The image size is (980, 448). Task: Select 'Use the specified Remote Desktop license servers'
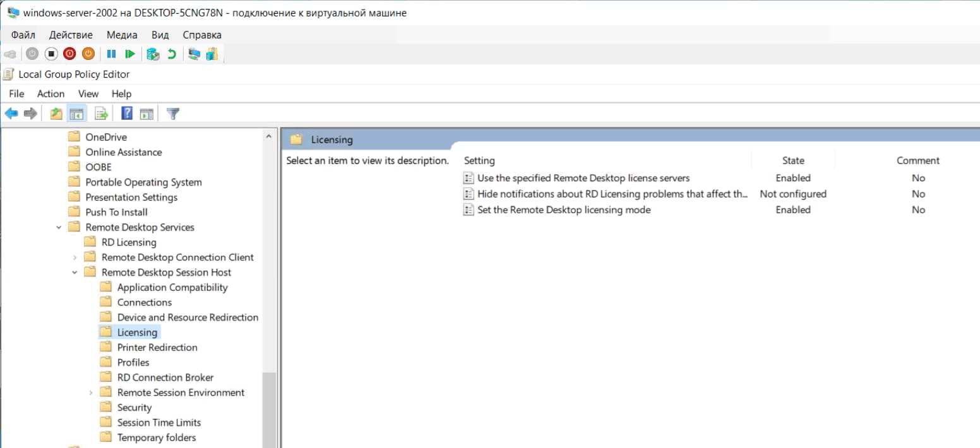(583, 178)
